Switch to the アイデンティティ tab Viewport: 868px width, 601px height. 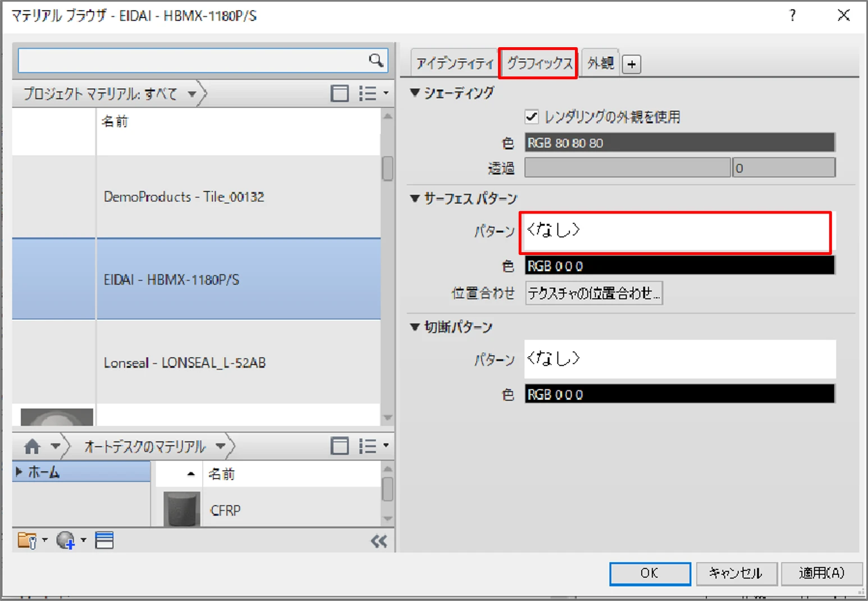click(454, 63)
